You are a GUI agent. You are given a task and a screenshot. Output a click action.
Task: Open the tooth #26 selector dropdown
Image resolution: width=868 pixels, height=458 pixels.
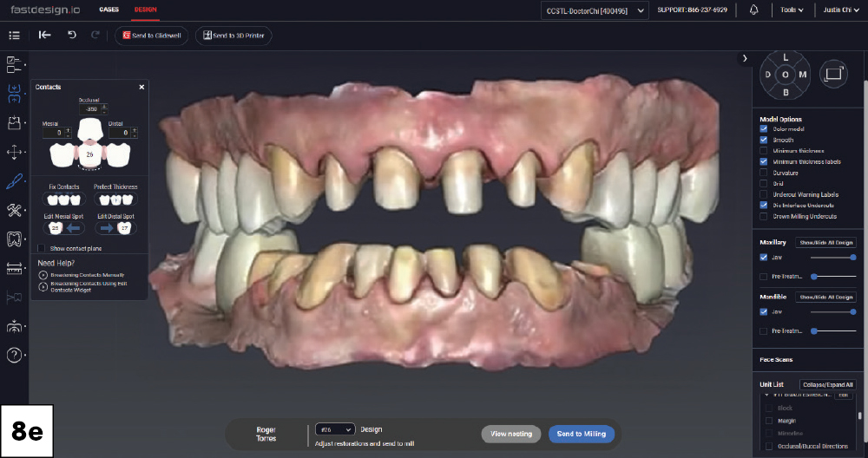pos(335,429)
